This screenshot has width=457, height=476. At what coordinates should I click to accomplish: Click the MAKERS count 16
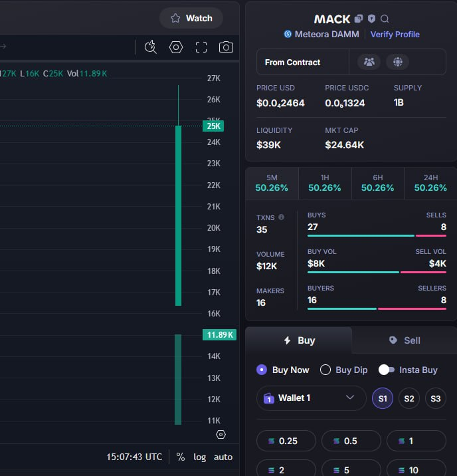click(261, 302)
